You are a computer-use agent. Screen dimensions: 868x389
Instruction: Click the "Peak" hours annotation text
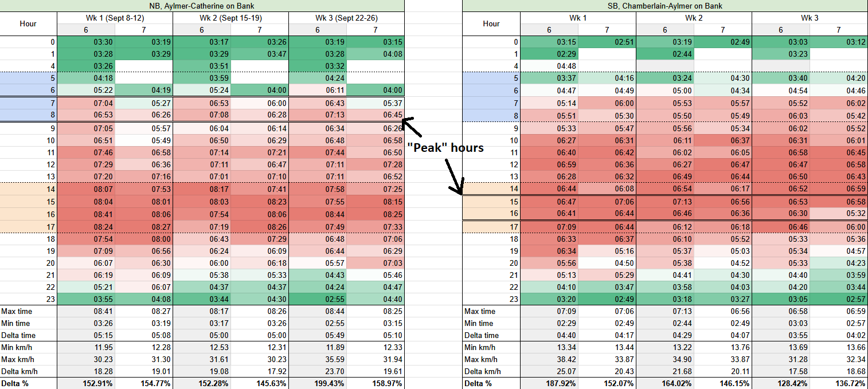click(445, 148)
